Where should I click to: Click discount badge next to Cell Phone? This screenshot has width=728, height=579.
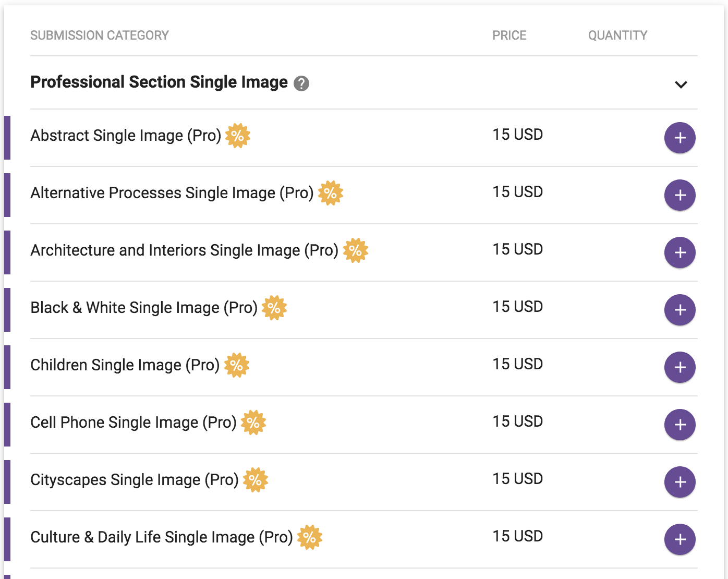pyautogui.click(x=253, y=423)
